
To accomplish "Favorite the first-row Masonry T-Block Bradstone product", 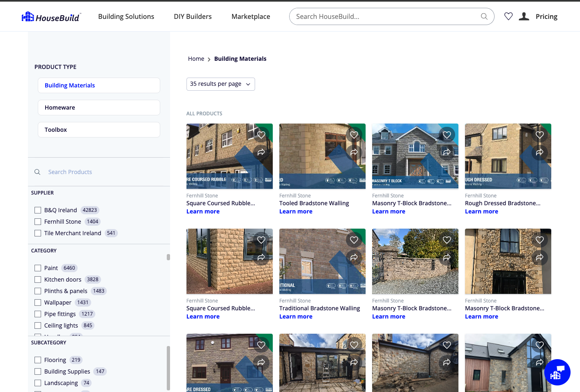I will (447, 135).
